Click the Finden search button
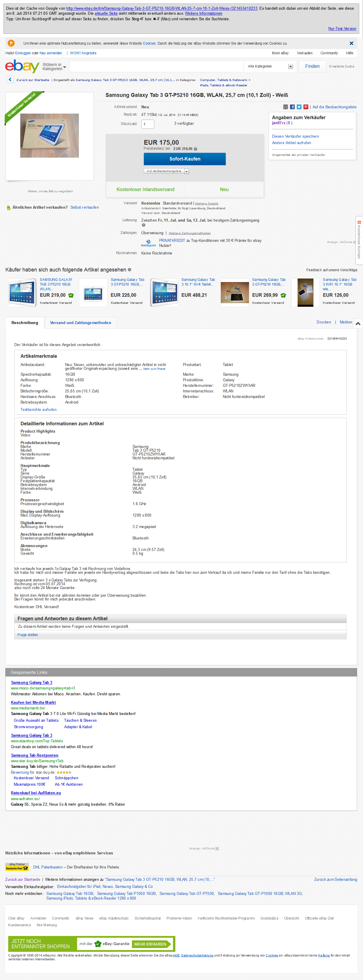Screen dimensions: 363x980 313,66
